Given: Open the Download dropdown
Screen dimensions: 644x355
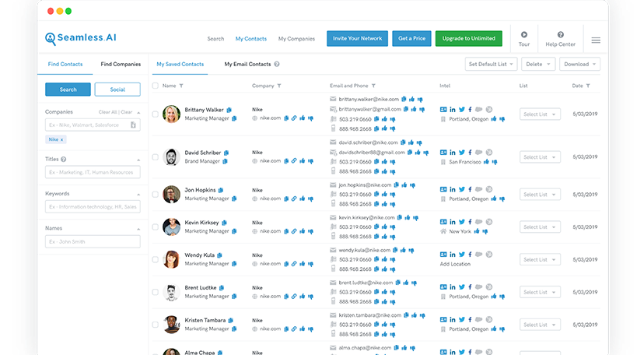Looking at the screenshot, I should pos(579,64).
